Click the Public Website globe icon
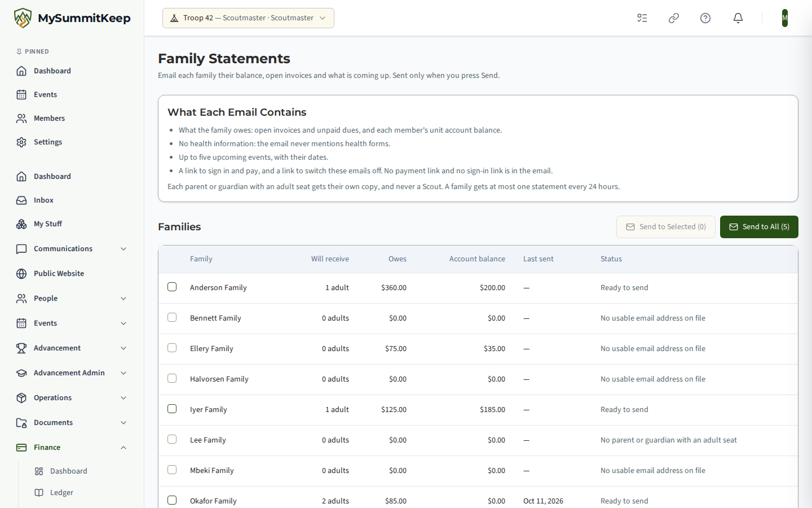The image size is (812, 508). tap(21, 274)
